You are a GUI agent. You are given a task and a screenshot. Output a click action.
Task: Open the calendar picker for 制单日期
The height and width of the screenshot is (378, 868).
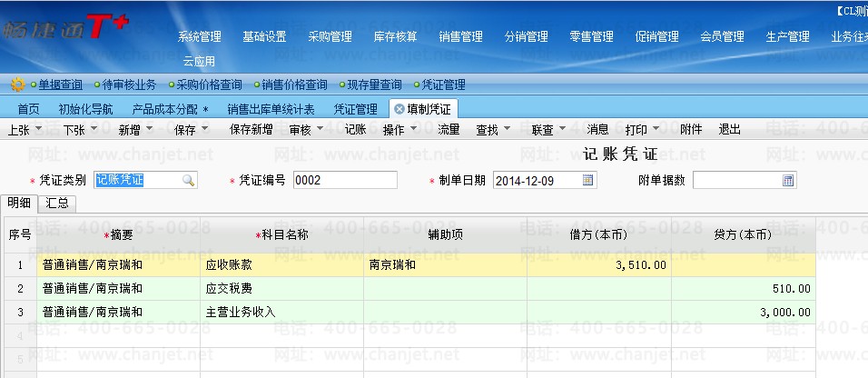pos(587,181)
